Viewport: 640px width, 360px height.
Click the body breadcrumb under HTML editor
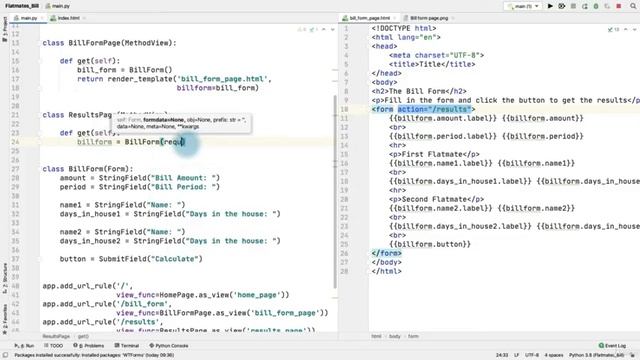[x=394, y=336]
